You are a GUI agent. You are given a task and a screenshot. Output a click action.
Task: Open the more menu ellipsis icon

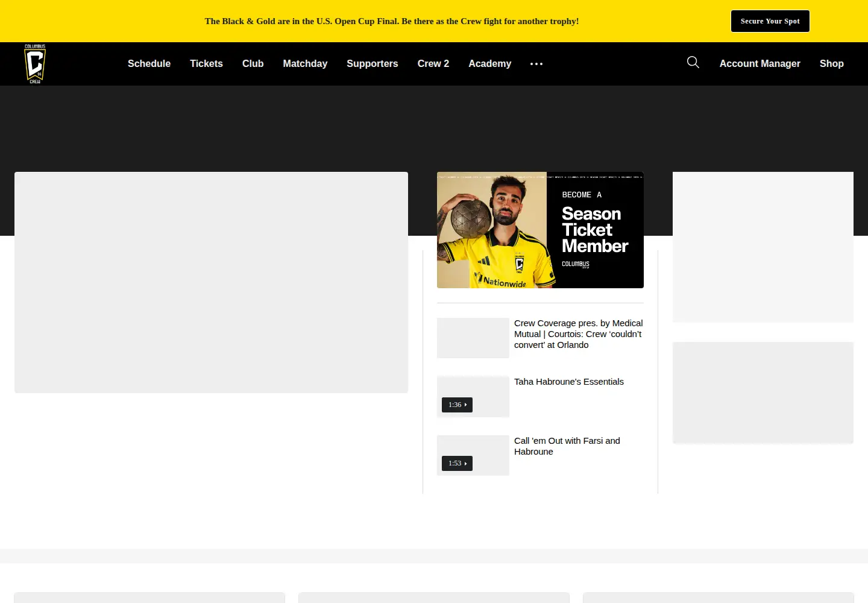[x=536, y=64]
